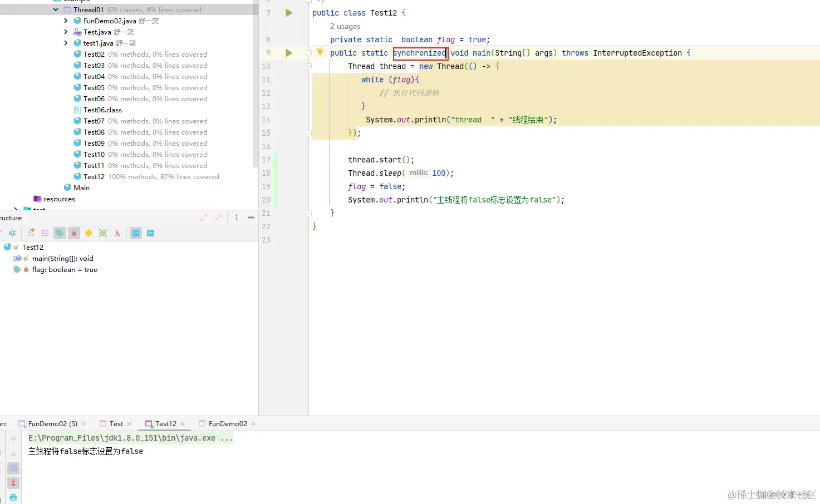Toggle Show Inherited in Structure toolbar
Screen dimensions: 820x504
tap(31, 233)
